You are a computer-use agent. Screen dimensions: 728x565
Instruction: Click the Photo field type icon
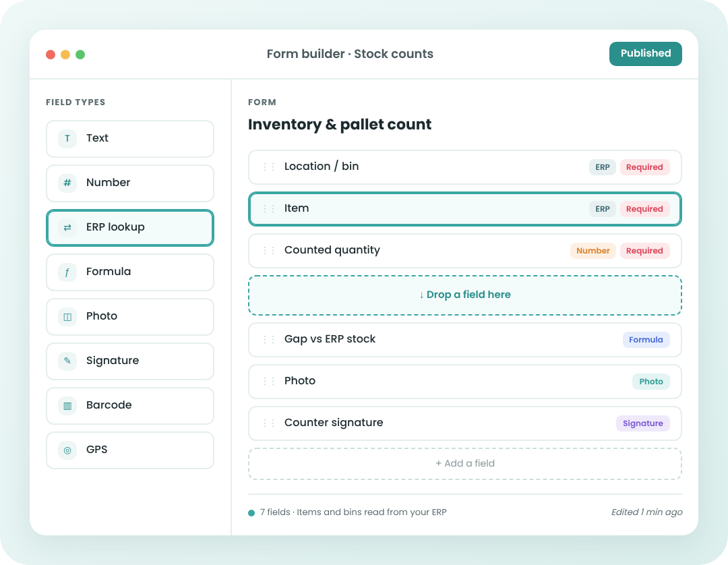(67, 317)
